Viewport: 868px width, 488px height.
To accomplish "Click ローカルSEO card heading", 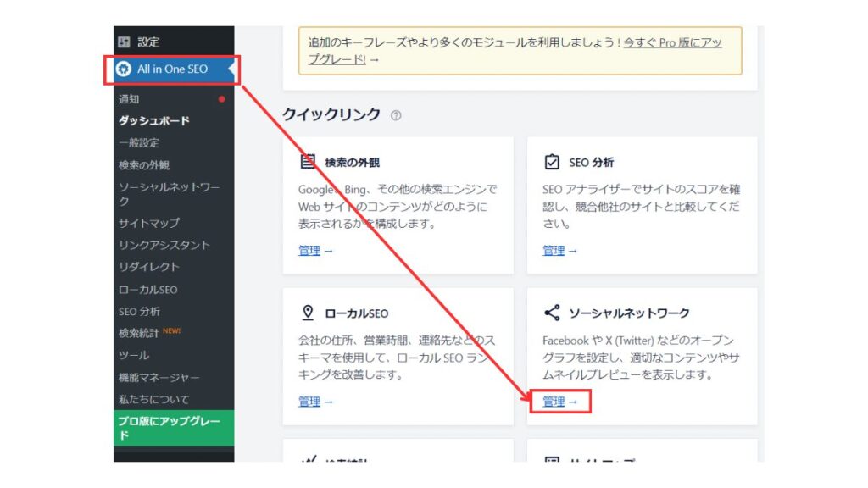I will click(357, 313).
